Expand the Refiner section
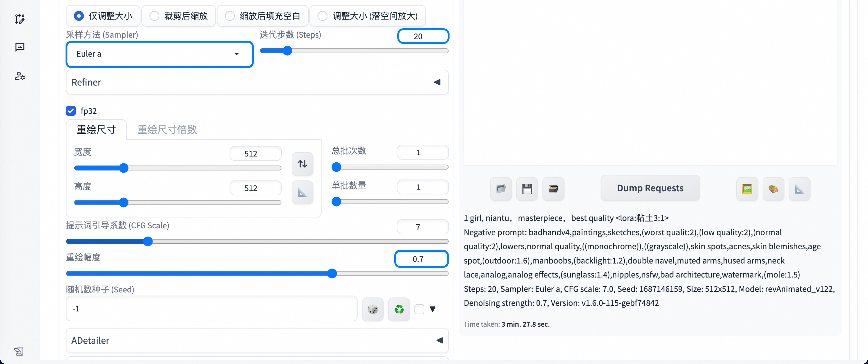Image resolution: width=868 pixels, height=364 pixels. point(257,82)
